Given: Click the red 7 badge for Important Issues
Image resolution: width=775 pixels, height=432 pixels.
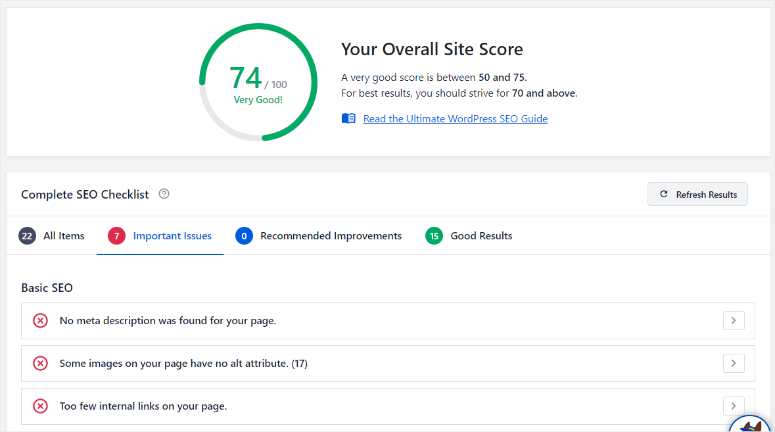Looking at the screenshot, I should (117, 236).
